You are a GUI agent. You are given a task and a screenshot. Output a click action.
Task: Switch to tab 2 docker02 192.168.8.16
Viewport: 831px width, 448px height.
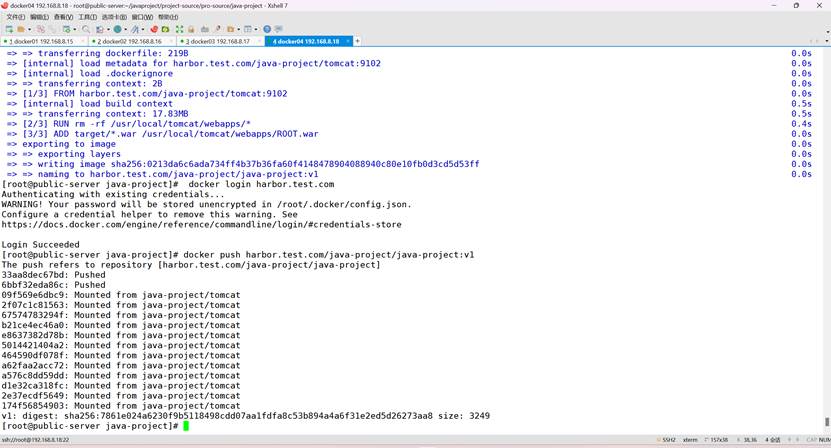[130, 41]
